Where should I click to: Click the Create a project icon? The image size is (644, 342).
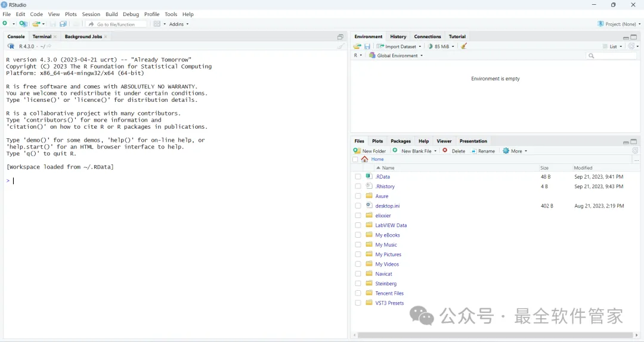23,24
